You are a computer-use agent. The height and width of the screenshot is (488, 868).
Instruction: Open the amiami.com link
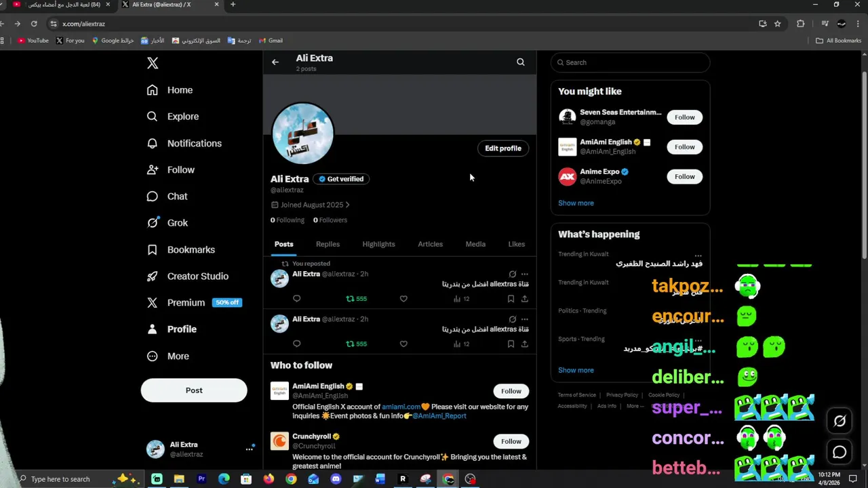[x=401, y=407]
